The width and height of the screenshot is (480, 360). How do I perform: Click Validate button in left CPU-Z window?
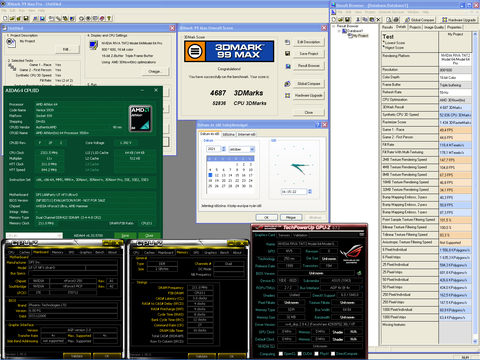[x=77, y=356]
